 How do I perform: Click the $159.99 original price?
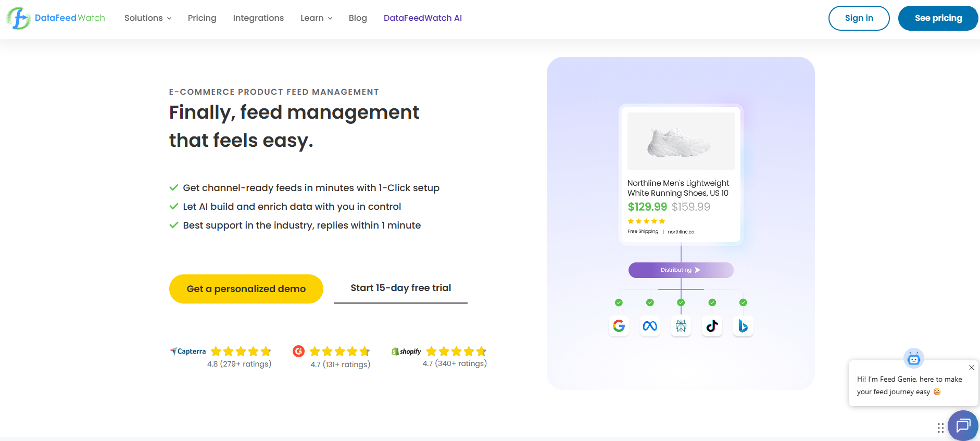691,207
